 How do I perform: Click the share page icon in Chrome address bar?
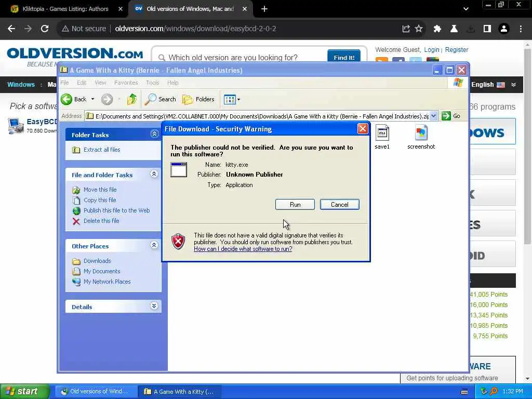point(406,29)
